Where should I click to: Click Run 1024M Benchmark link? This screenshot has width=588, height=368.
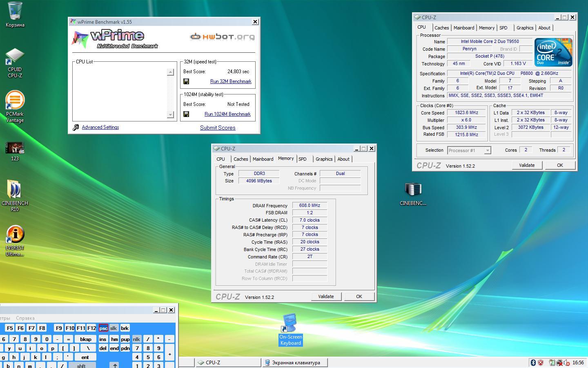point(227,114)
